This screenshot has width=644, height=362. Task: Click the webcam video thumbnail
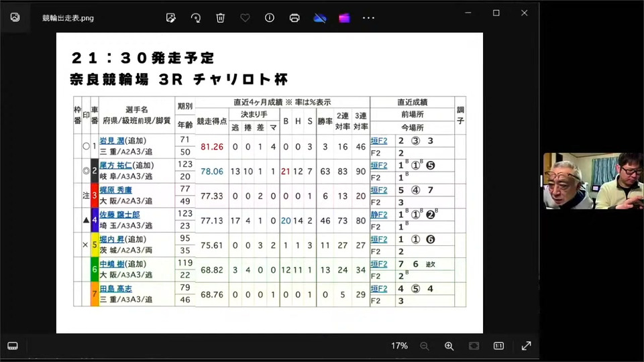click(593, 181)
